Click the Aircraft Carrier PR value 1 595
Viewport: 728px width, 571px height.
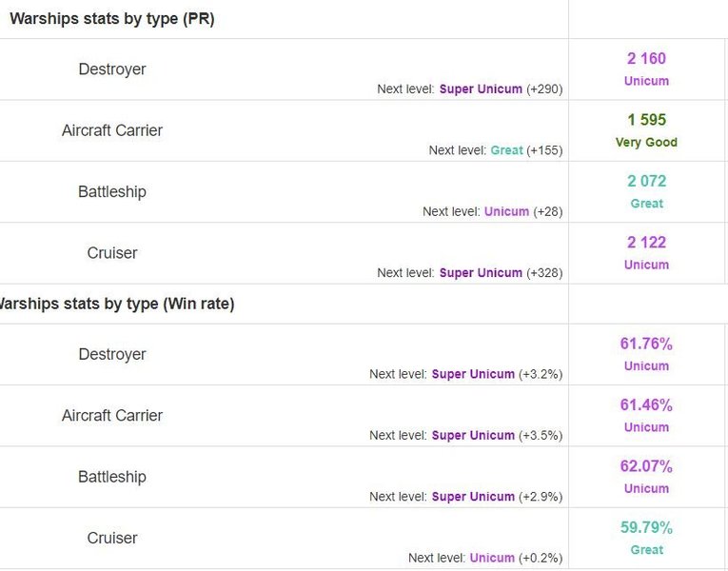tap(646, 120)
